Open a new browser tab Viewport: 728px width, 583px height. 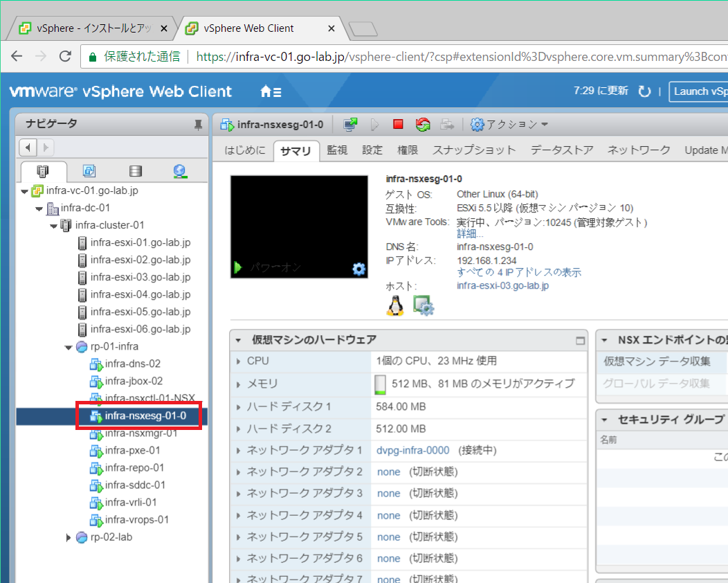point(363,29)
